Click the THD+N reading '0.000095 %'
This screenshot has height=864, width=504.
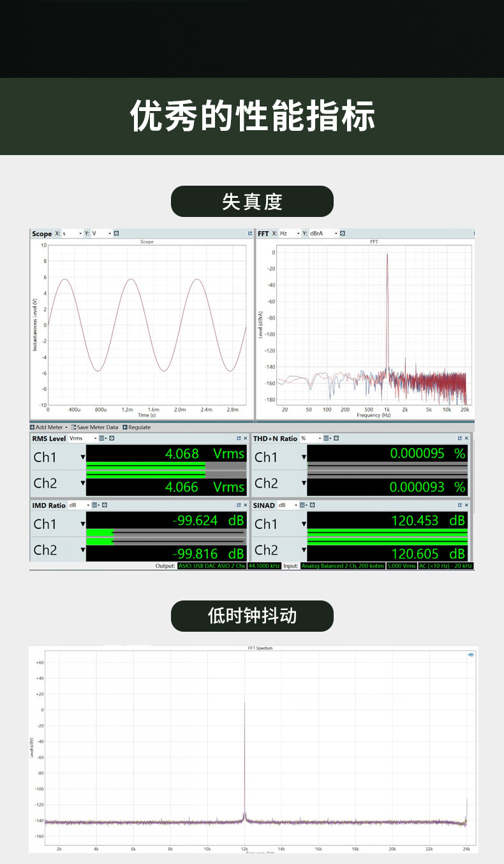pyautogui.click(x=427, y=454)
